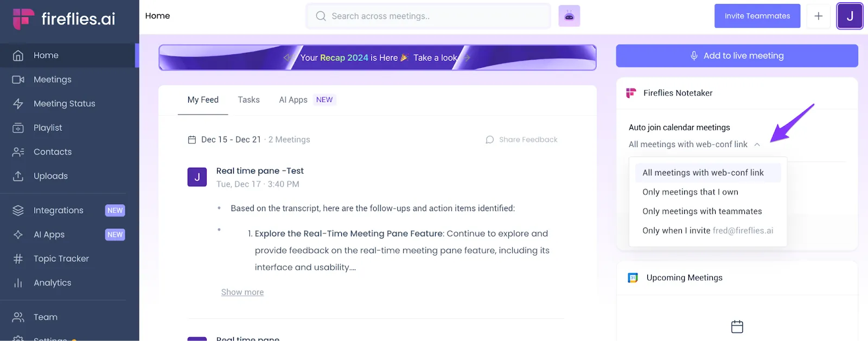Collapse the auto join meetings dropdown
The image size is (868, 341).
(x=757, y=144)
